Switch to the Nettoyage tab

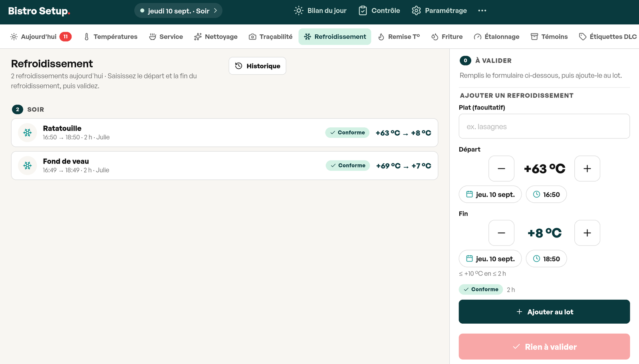click(x=216, y=37)
